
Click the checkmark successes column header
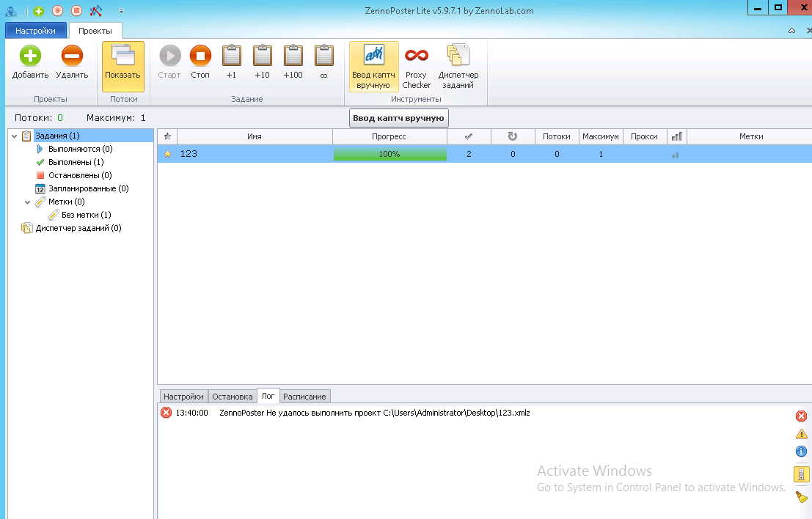pos(469,136)
